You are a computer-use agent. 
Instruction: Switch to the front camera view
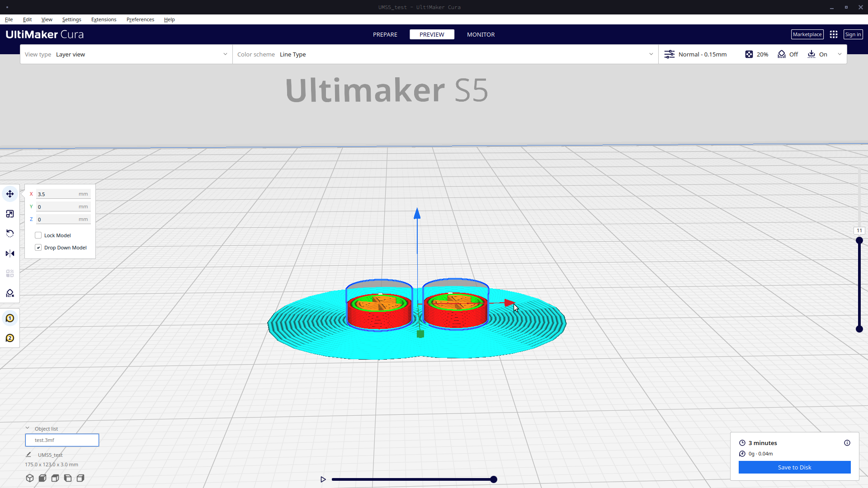(42, 478)
